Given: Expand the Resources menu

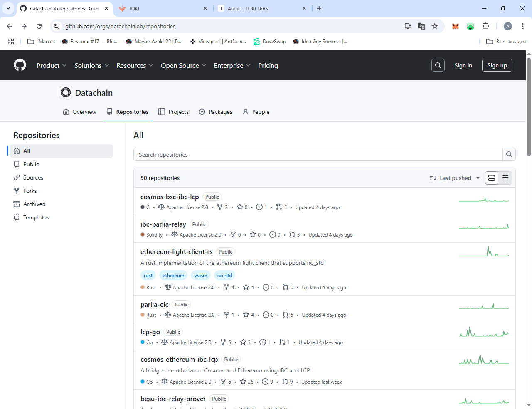Looking at the screenshot, I should 135,65.
